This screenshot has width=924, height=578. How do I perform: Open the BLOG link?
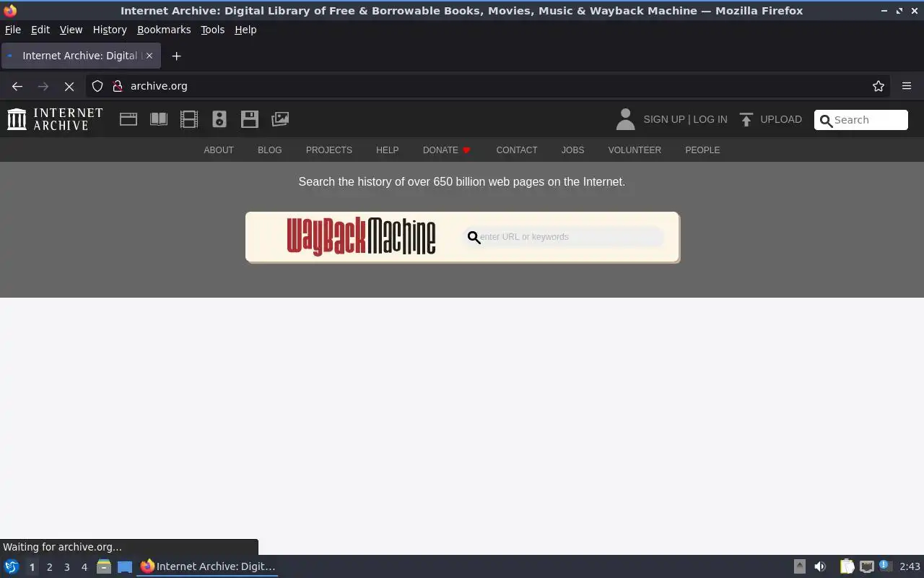click(270, 150)
